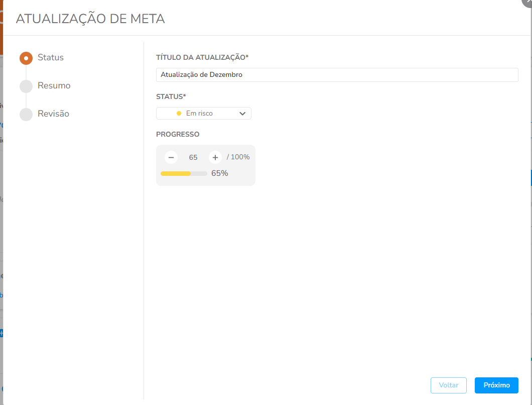This screenshot has width=532, height=405.
Task: Click the TÍTULO DA ATUALIZAÇÃO* label
Action: pos(202,57)
